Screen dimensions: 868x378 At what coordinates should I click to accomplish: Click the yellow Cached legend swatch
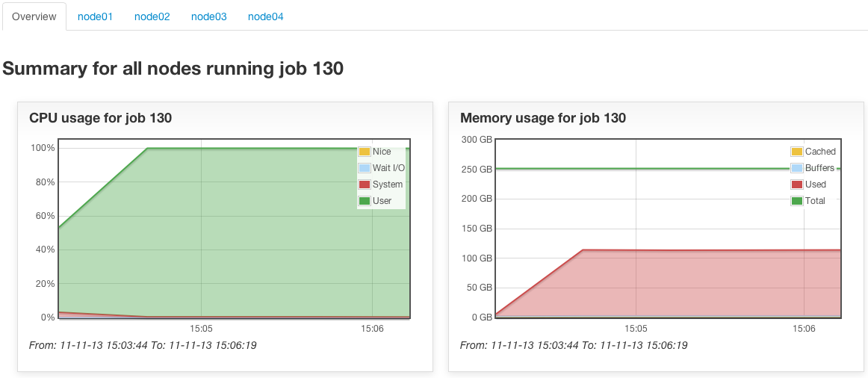pyautogui.click(x=796, y=152)
